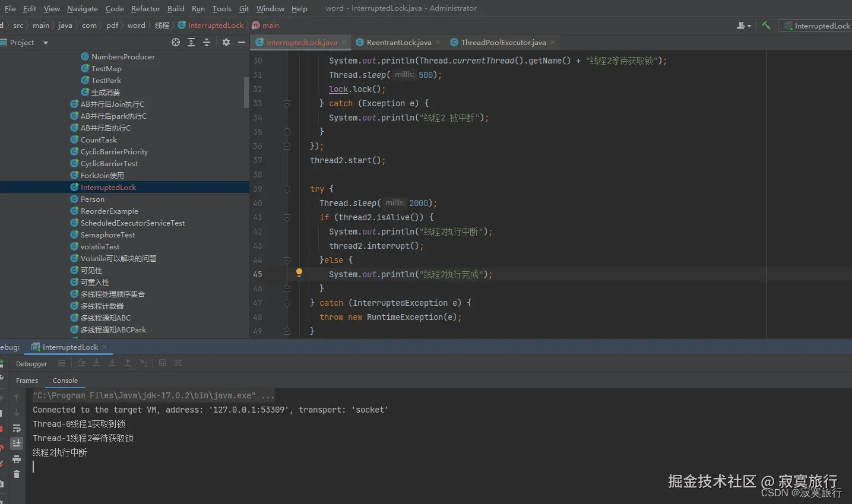Toggle soft-wrap in the console
The image size is (852, 504).
tap(17, 428)
